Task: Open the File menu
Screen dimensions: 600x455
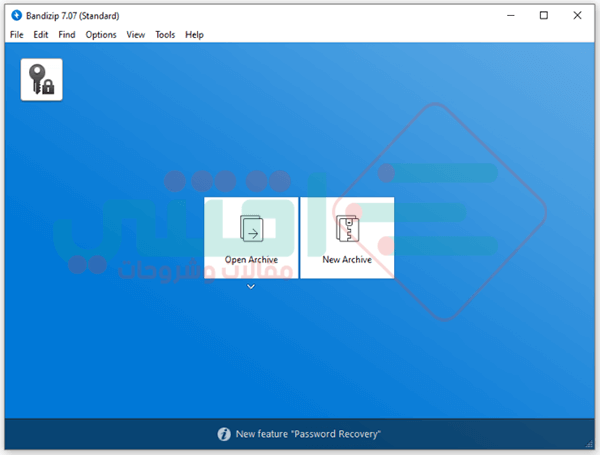Action: pos(16,35)
